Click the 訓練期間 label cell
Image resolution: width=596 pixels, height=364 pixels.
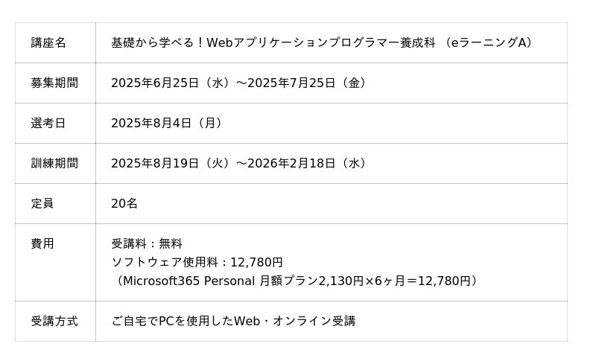[54, 164]
